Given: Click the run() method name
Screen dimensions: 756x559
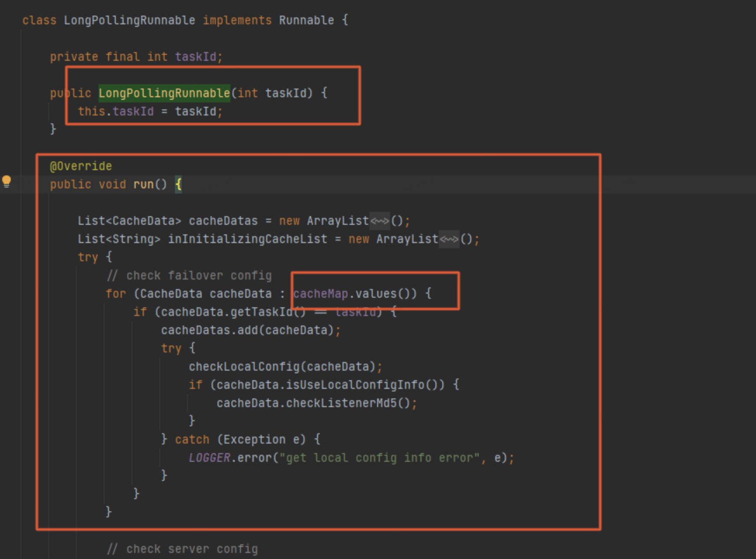Looking at the screenshot, I should pyautogui.click(x=143, y=184).
